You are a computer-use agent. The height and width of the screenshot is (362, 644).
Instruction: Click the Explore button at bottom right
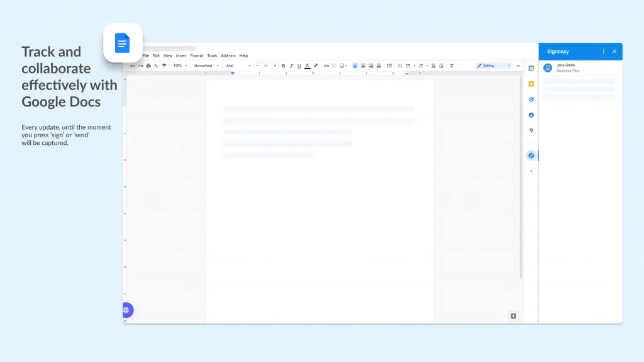513,316
